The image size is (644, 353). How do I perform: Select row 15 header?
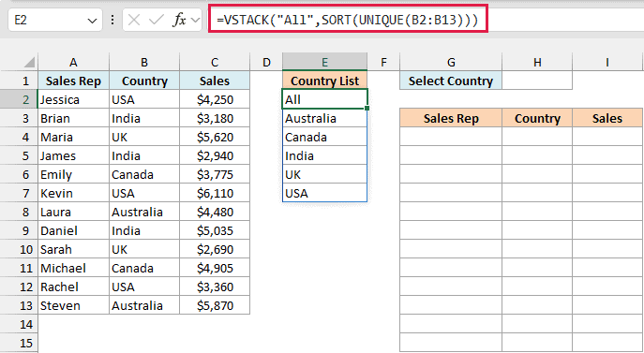click(19, 343)
